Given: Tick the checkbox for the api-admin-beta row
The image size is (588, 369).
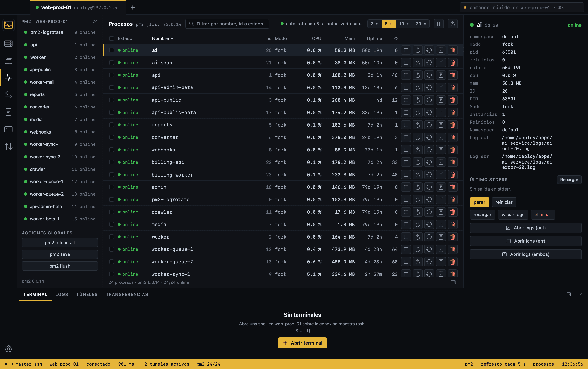Looking at the screenshot, I should click(x=112, y=88).
